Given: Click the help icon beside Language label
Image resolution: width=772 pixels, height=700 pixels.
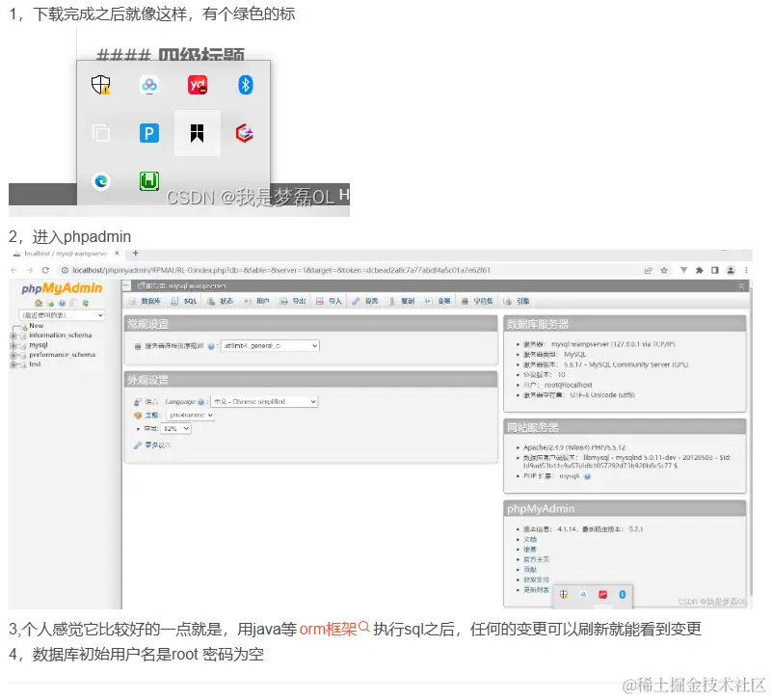Looking at the screenshot, I should point(200,402).
